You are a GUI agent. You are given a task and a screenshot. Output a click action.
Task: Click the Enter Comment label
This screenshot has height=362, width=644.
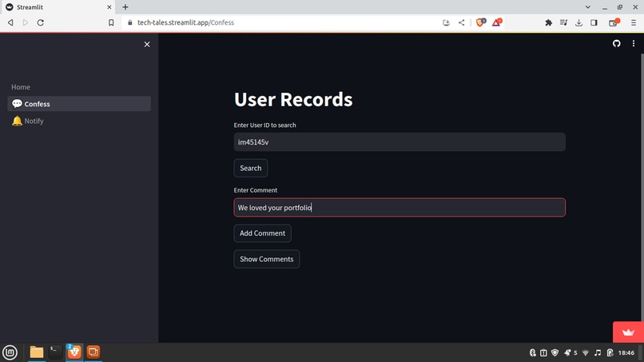[x=256, y=190]
